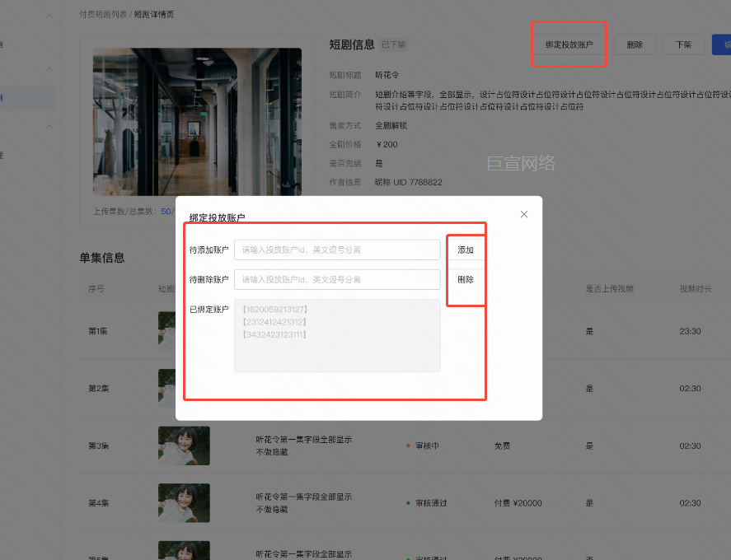Click the 待添加账户 input field

point(336,249)
